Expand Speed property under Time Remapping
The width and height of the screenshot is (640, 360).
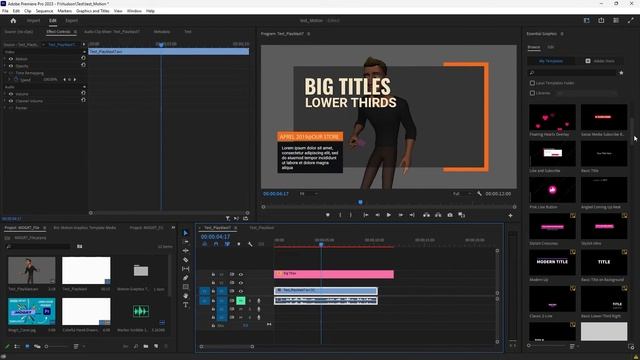click(x=9, y=80)
